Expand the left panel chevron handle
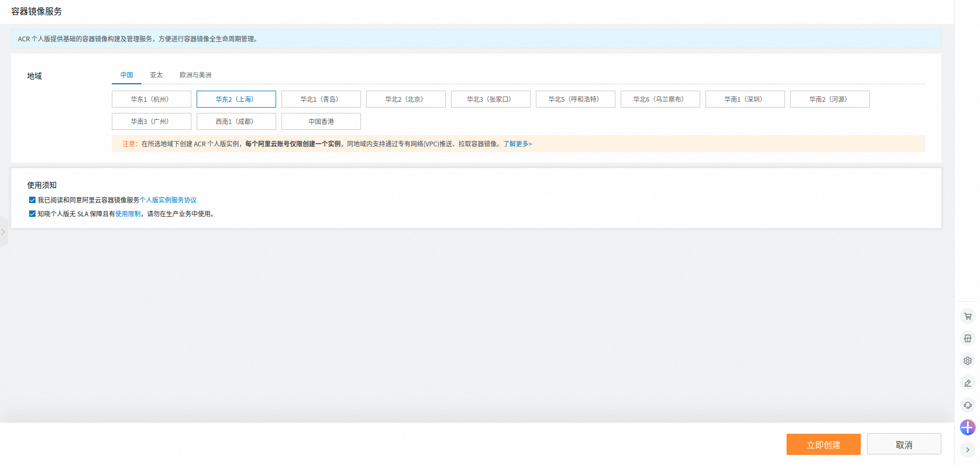 (x=3, y=232)
